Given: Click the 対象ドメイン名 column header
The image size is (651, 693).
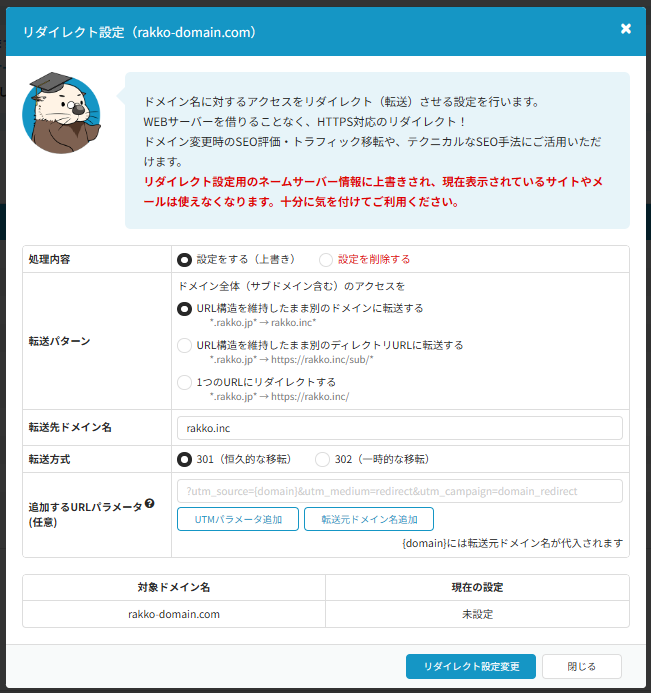Looking at the screenshot, I should 174,587.
